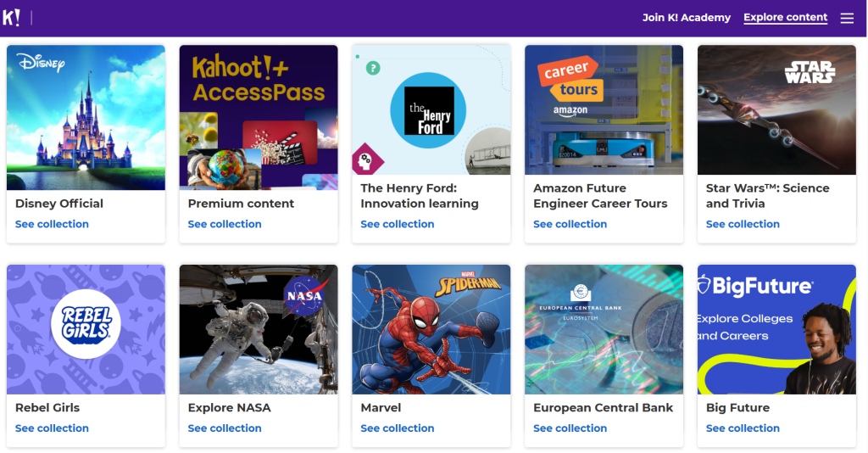Click the 'Big Future' title text
The width and height of the screenshot is (868, 453).
(738, 408)
